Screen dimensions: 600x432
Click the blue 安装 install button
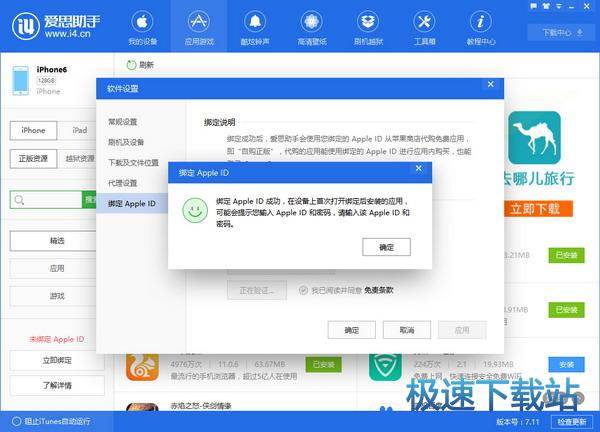pos(566,365)
